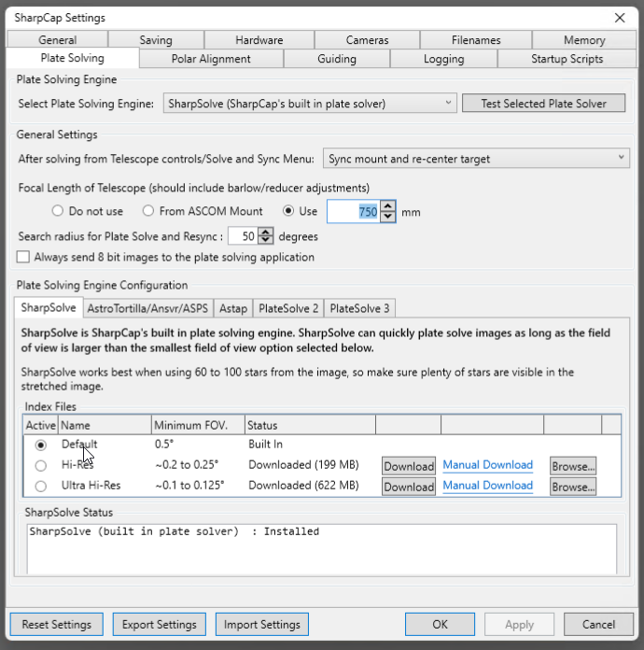Click the Reset Settings button
The width and height of the screenshot is (644, 650).
[x=57, y=624]
